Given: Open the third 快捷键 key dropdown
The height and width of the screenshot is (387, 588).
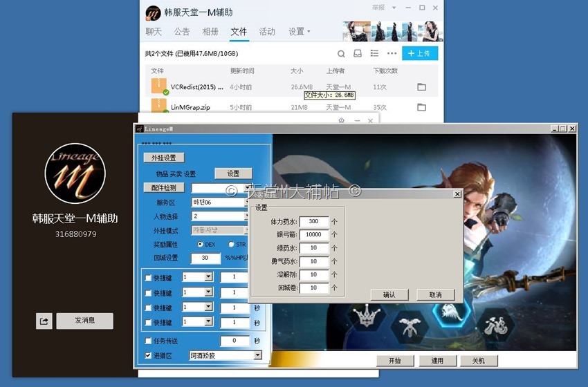Looking at the screenshot, I should coord(209,308).
